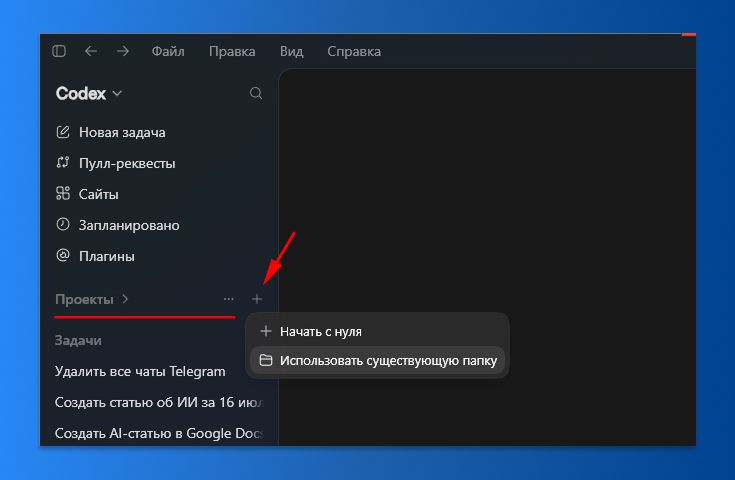735x480 pixels.
Task: Open Пулл-реквесты page
Action: pos(115,163)
